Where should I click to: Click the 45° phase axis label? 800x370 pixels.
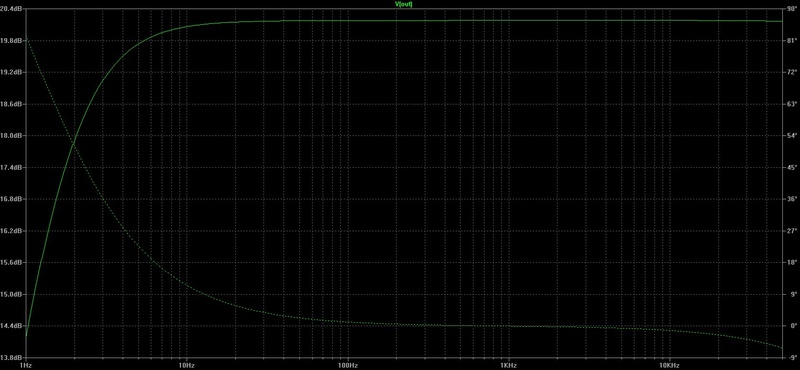tap(792, 167)
